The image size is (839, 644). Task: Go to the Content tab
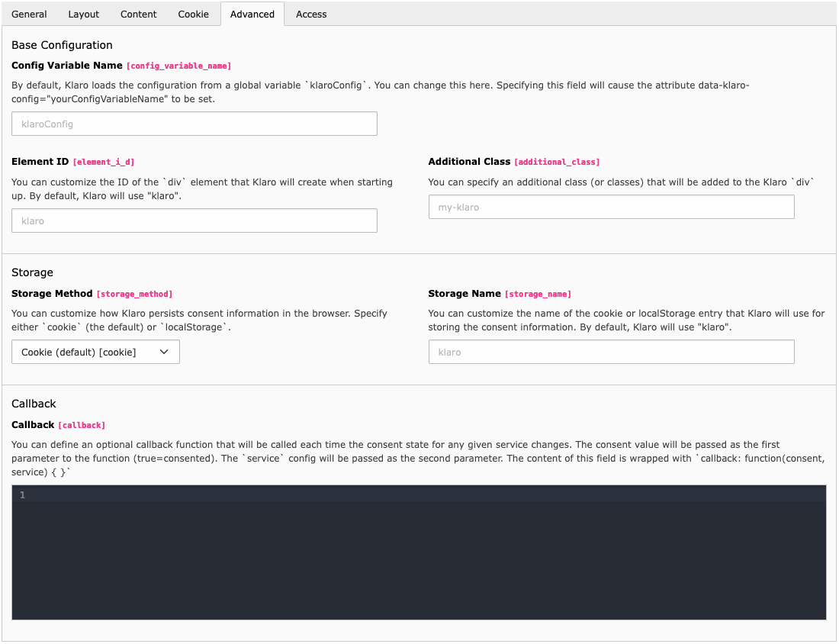click(x=139, y=14)
